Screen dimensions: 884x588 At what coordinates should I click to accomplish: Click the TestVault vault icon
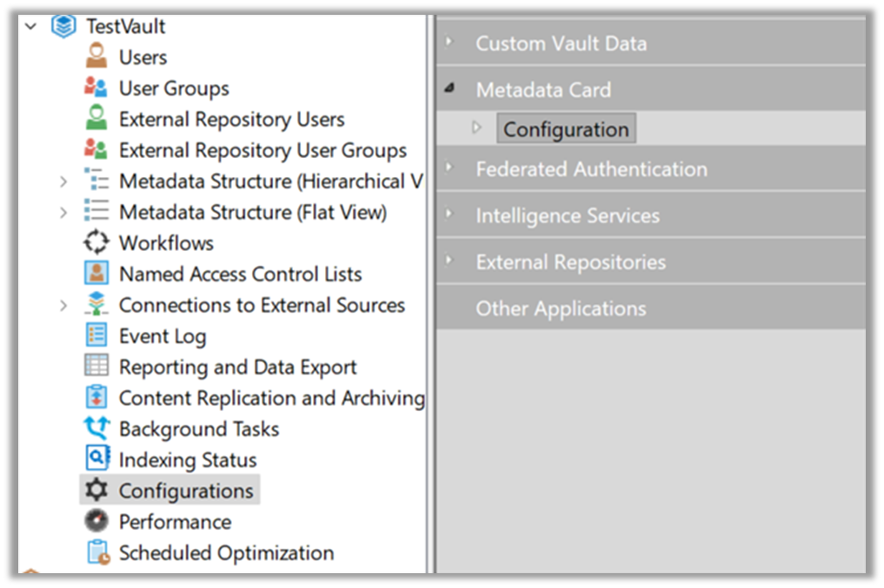tap(63, 26)
